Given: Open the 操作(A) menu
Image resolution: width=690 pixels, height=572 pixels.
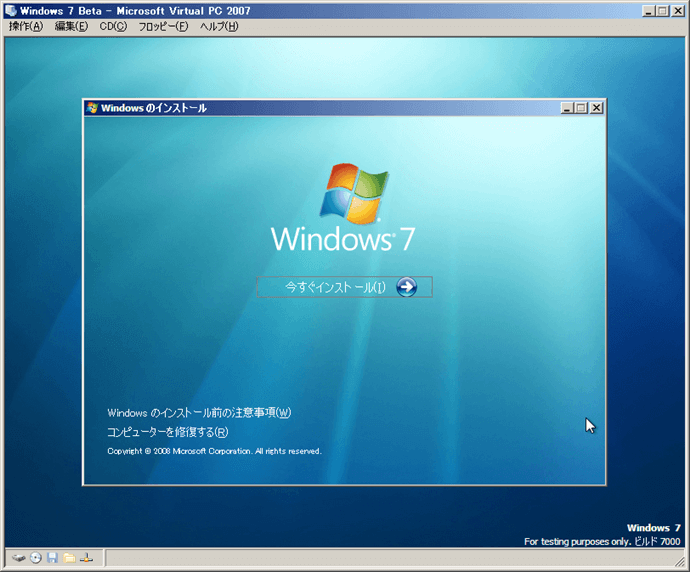Looking at the screenshot, I should (26, 26).
